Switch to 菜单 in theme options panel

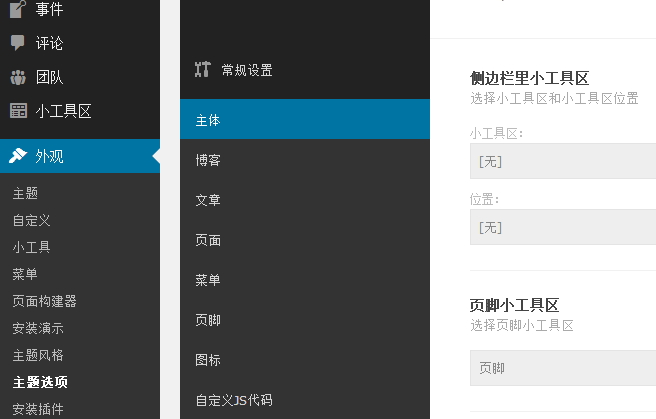click(305, 280)
